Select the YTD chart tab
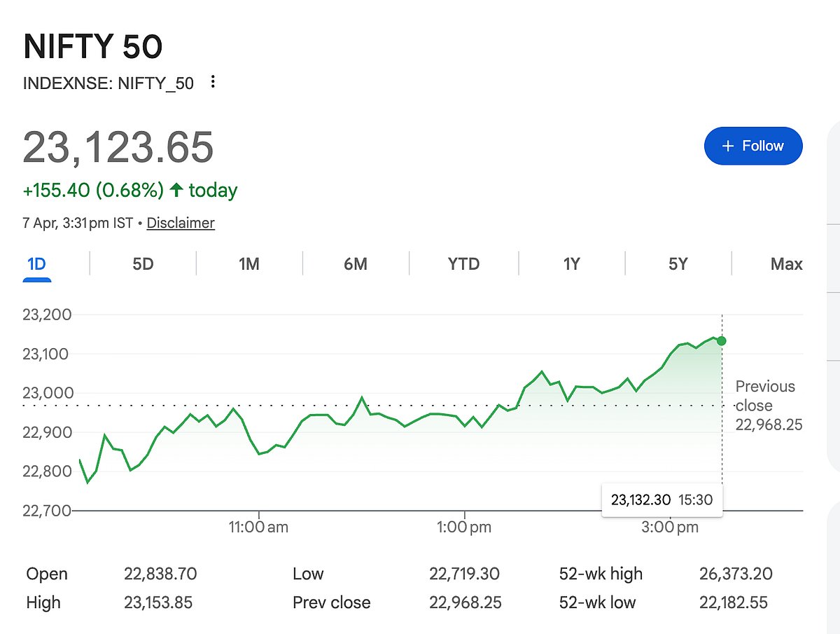Screen dimensions: 840x634 463,264
